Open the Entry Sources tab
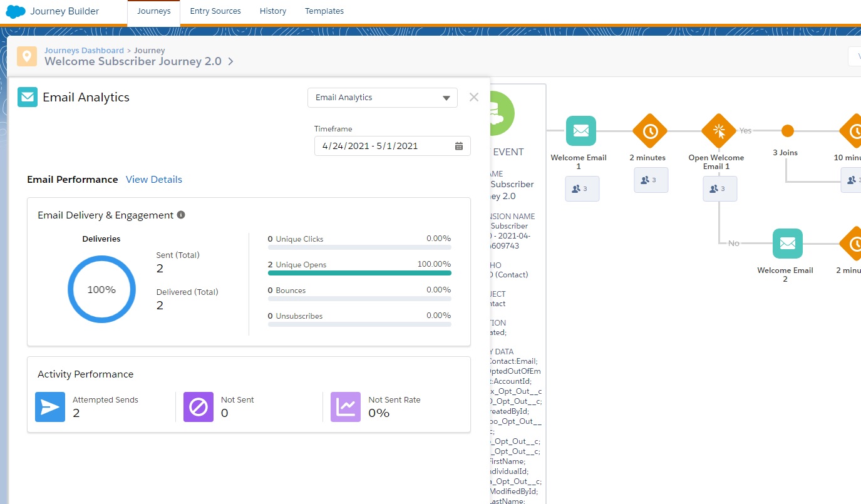 [x=215, y=11]
